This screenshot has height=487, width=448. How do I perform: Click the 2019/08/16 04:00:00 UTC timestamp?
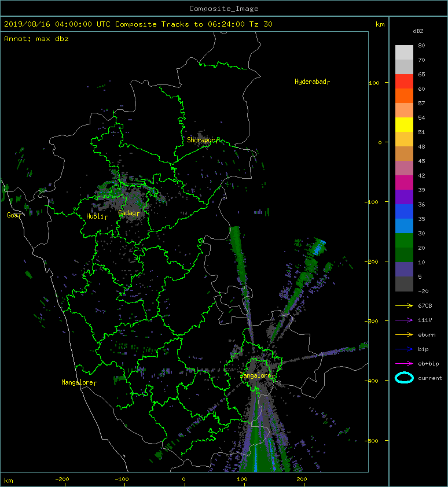[57, 24]
